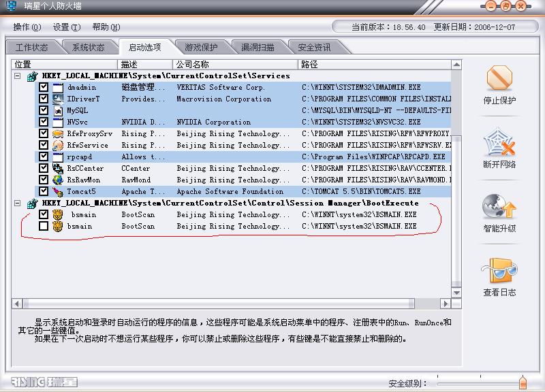Click the security level slider handle

coord(523,382)
